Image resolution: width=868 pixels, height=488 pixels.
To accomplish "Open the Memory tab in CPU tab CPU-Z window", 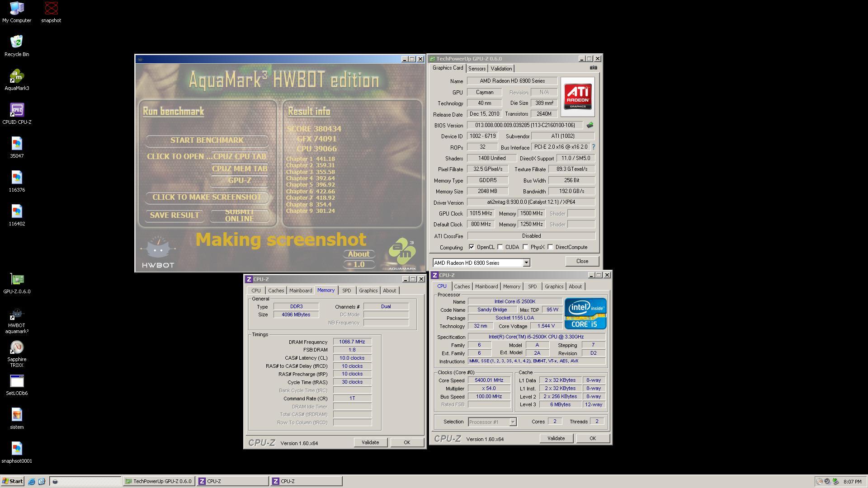I will tap(511, 286).
